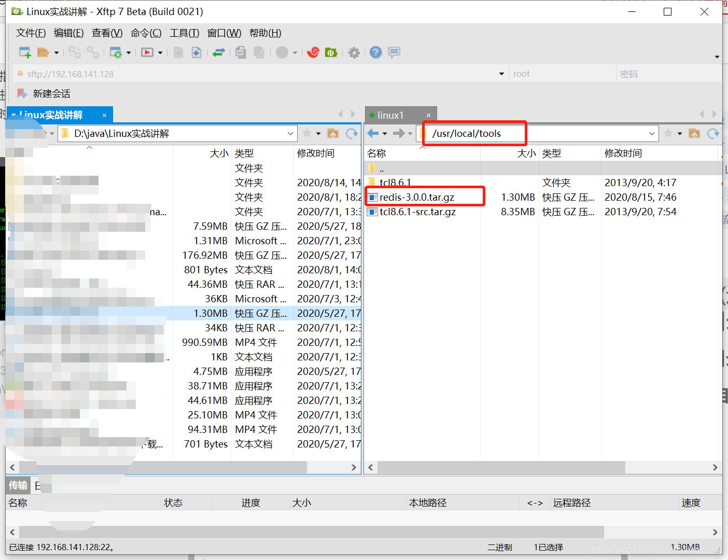Close the Linux实战讲解 local tab
This screenshot has height=560, width=728.
pyautogui.click(x=104, y=115)
